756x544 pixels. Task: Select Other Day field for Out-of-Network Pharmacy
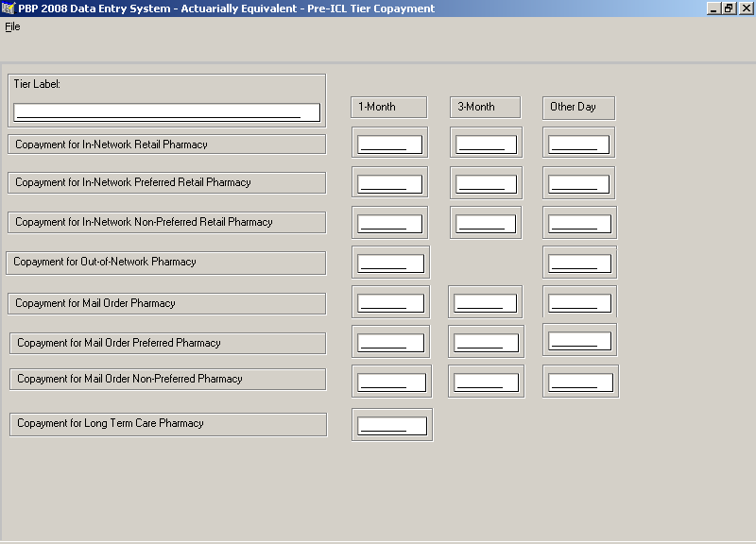click(x=579, y=263)
